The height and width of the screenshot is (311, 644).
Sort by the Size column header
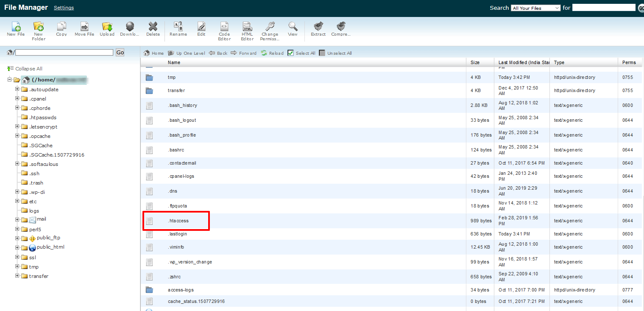coord(475,62)
